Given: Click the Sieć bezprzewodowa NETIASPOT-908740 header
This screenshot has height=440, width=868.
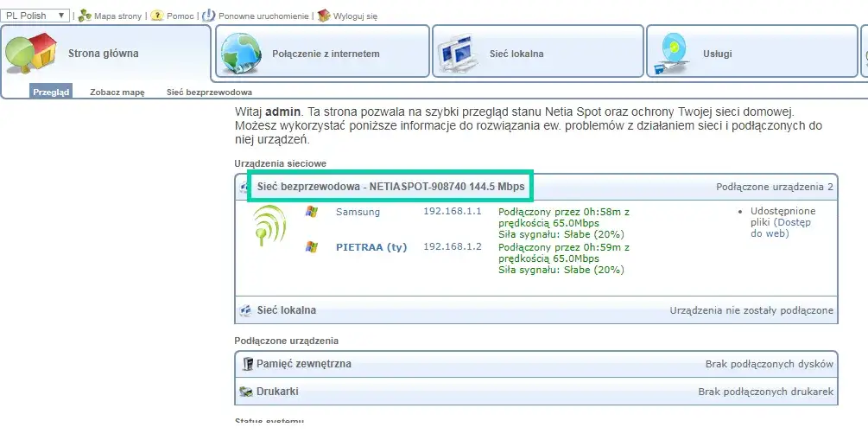Looking at the screenshot, I should point(390,187).
